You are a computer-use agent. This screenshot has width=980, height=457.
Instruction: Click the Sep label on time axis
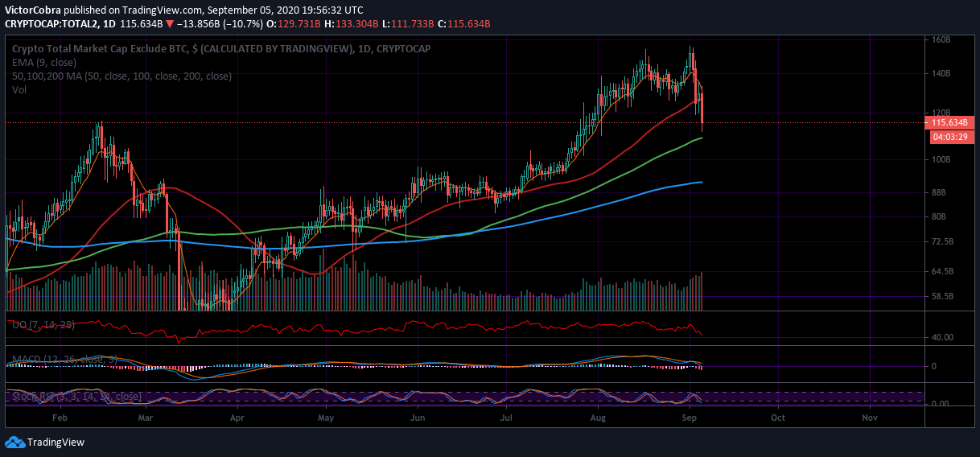click(x=689, y=418)
